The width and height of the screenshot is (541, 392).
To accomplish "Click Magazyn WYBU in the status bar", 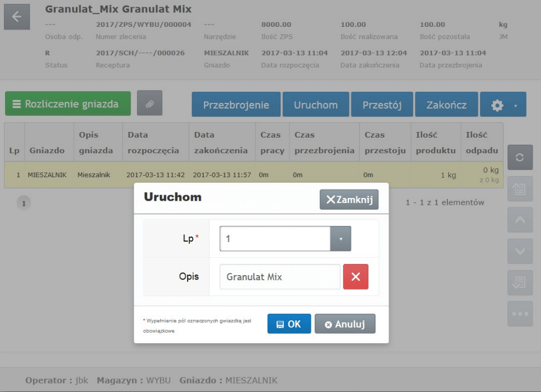I will point(134,380).
